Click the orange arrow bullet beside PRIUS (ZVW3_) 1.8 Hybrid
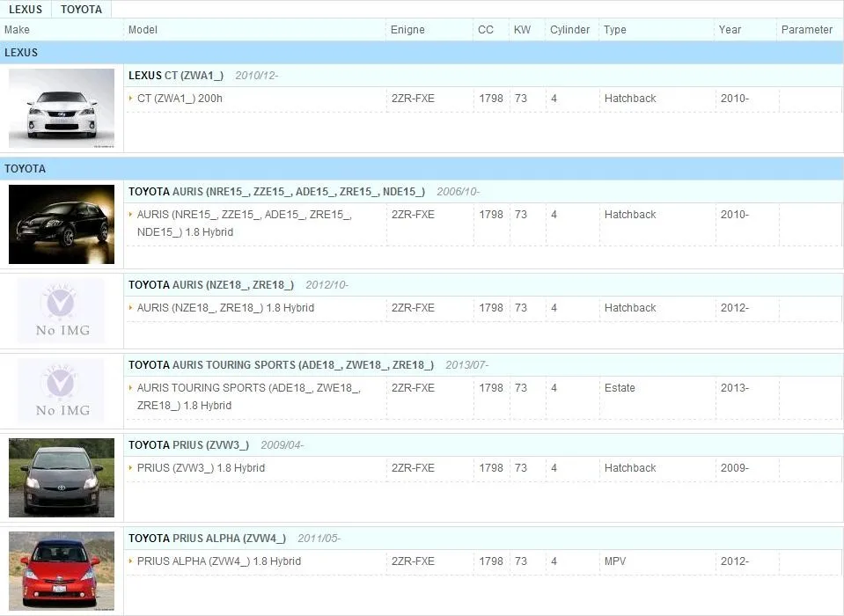This screenshot has width=844, height=616. pyautogui.click(x=130, y=468)
